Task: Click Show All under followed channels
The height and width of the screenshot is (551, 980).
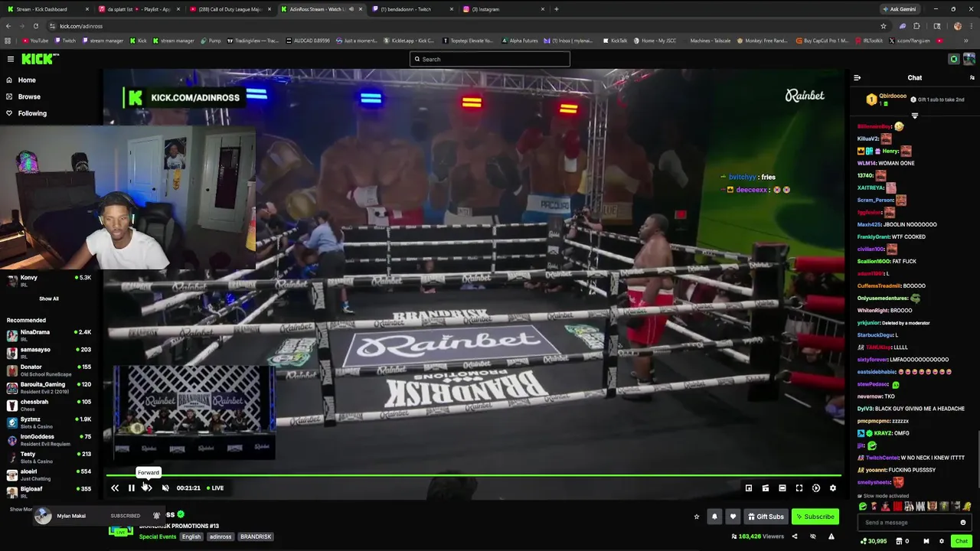Action: click(x=49, y=298)
